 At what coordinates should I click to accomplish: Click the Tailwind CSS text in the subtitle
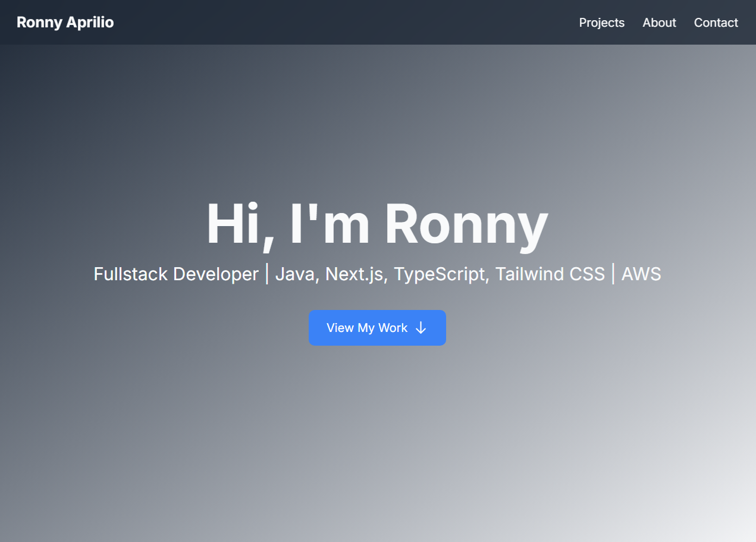coord(550,274)
